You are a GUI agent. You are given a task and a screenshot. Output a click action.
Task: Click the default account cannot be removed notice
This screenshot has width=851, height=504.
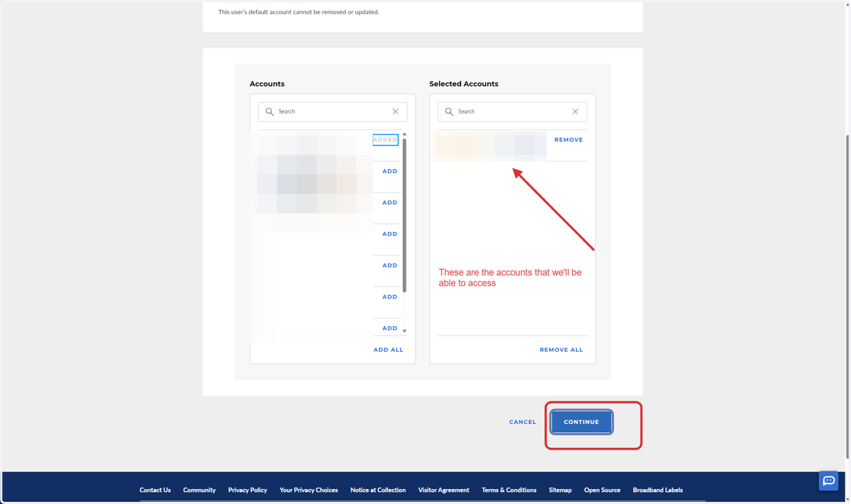[299, 12]
